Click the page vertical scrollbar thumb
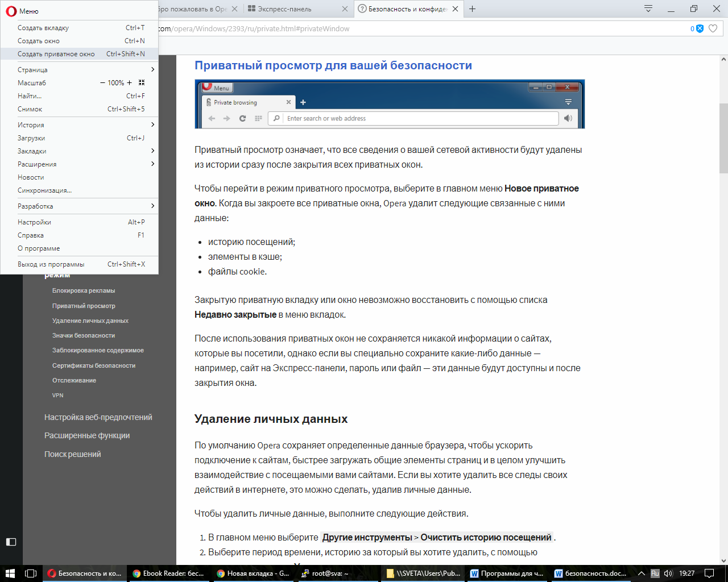Screen dimensions: 728x582 coord(723,138)
